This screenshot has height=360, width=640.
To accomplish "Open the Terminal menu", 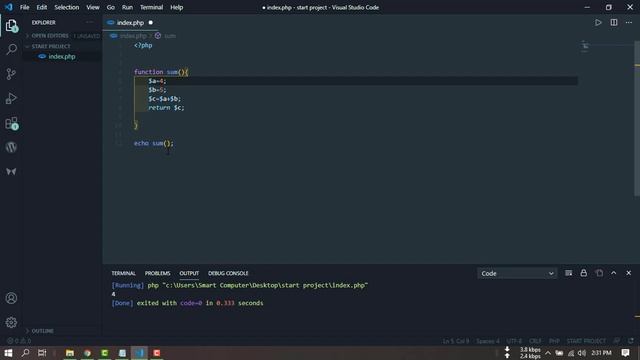I will tap(151, 7).
